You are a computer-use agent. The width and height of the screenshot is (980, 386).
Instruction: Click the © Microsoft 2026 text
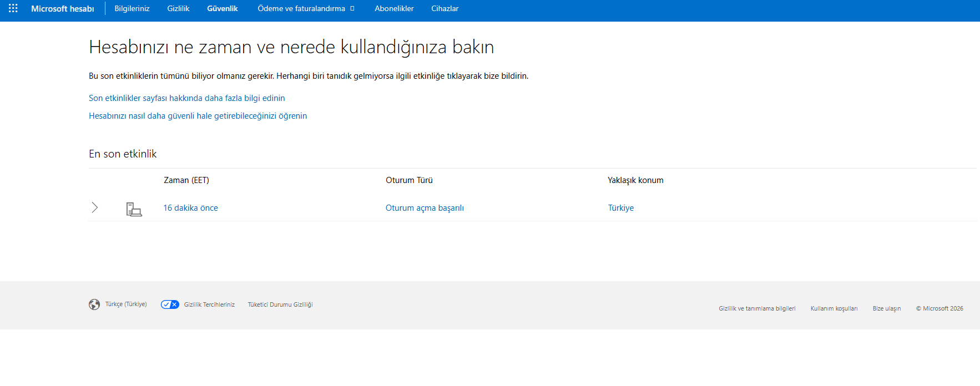[939, 308]
